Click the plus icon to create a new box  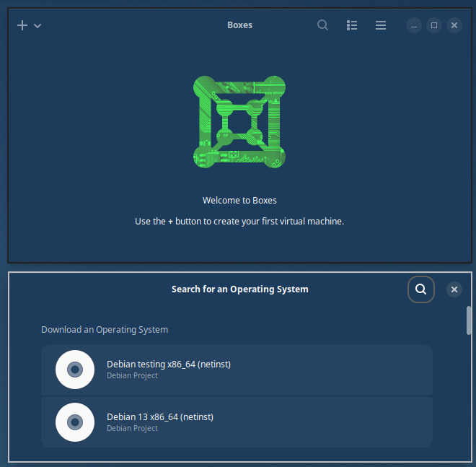[22, 25]
